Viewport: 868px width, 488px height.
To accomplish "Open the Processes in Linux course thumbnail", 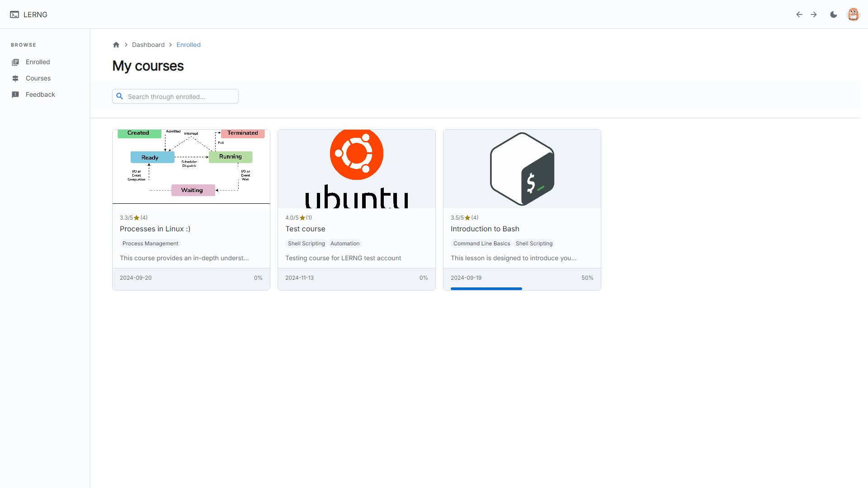I will pyautogui.click(x=191, y=167).
